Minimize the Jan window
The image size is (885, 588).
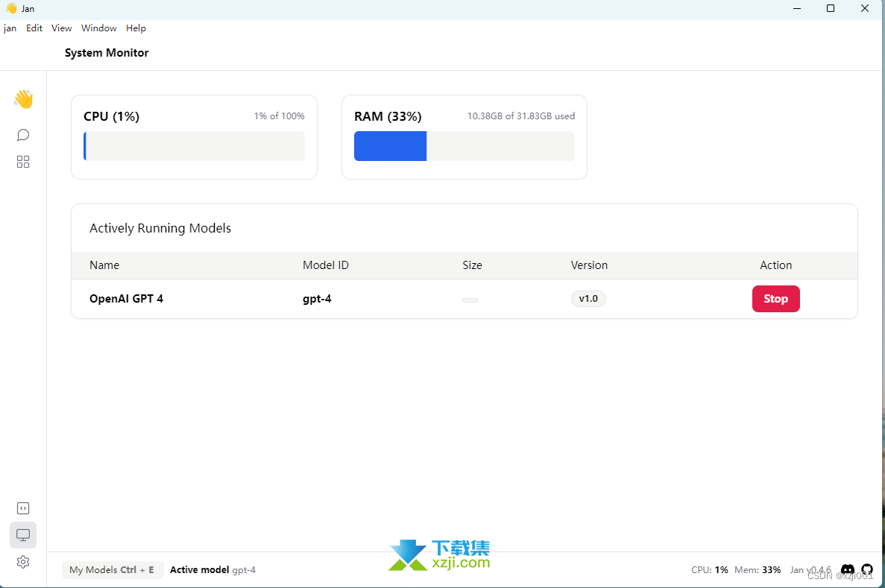(797, 8)
